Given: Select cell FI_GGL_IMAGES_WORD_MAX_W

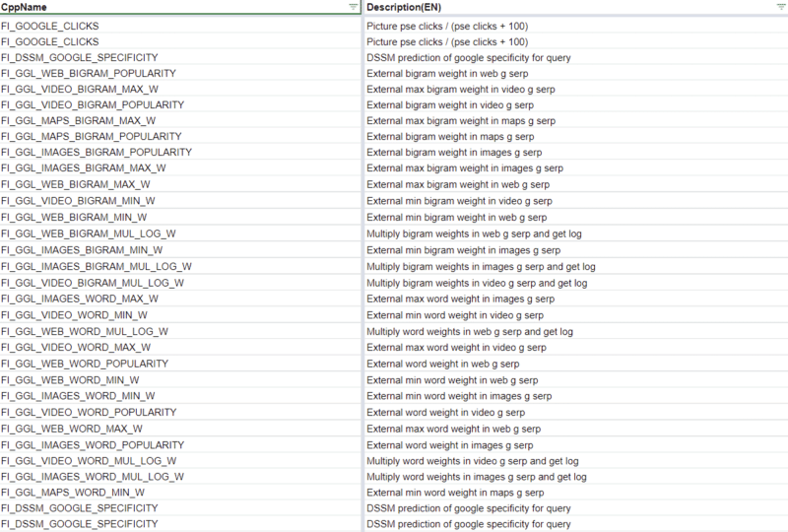Looking at the screenshot, I should click(180, 299).
